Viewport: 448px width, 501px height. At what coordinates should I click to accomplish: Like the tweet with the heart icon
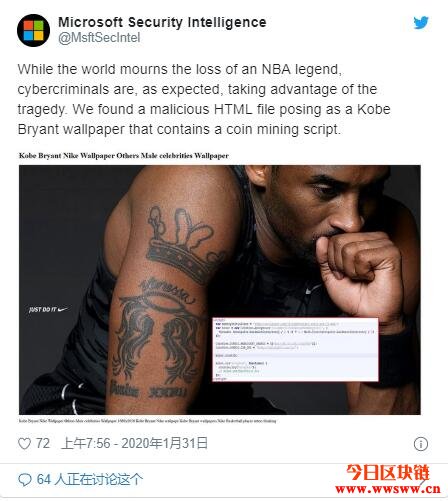24,444
